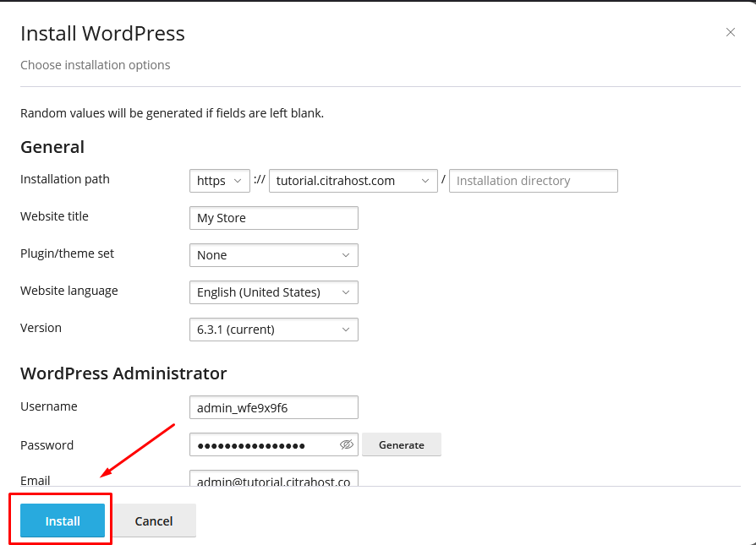Click chevron next to 6.3.1 (current)
This screenshot has height=545, width=756.
point(345,330)
